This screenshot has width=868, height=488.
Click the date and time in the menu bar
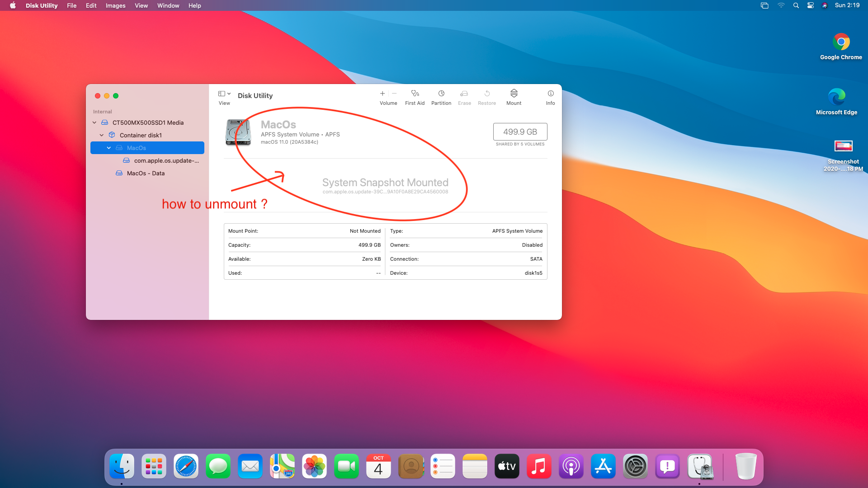pyautogui.click(x=847, y=5)
